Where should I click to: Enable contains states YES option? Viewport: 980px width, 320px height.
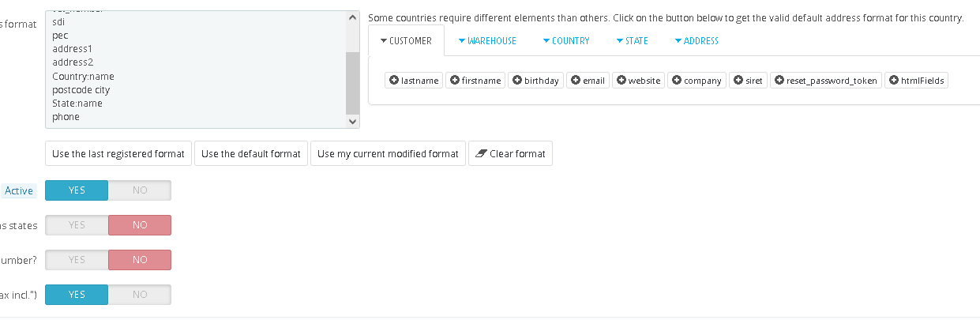[x=77, y=225]
